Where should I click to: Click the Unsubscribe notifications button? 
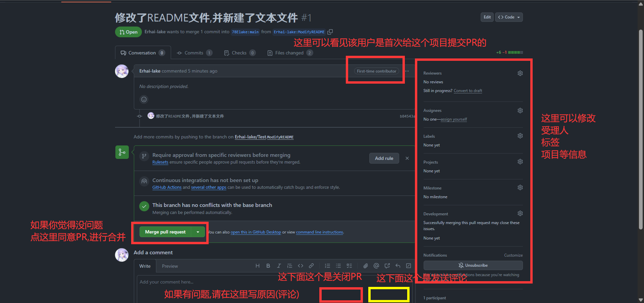click(x=473, y=265)
